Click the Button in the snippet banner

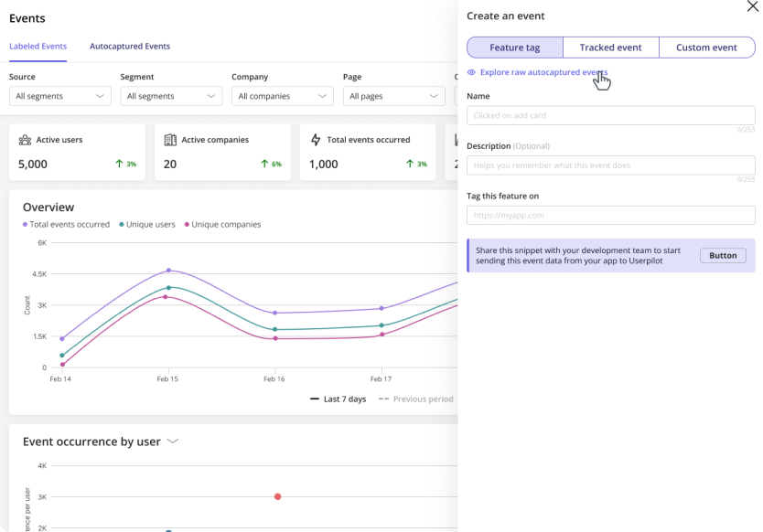click(722, 256)
